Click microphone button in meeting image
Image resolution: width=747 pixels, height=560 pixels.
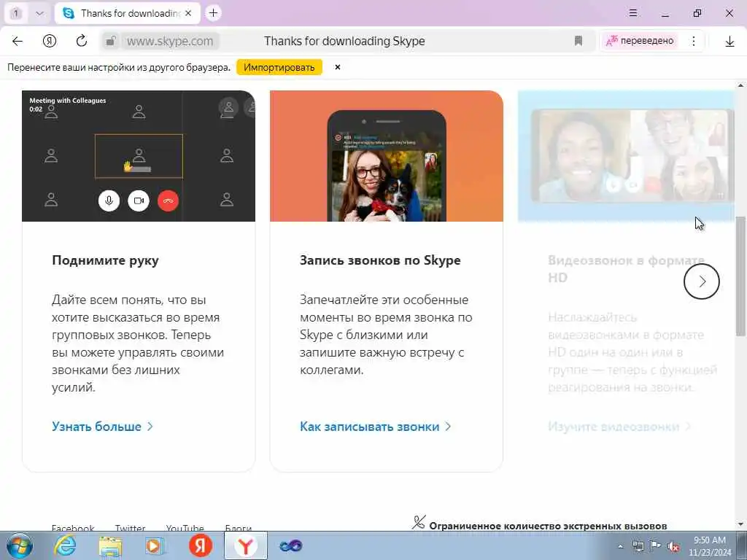pos(109,201)
